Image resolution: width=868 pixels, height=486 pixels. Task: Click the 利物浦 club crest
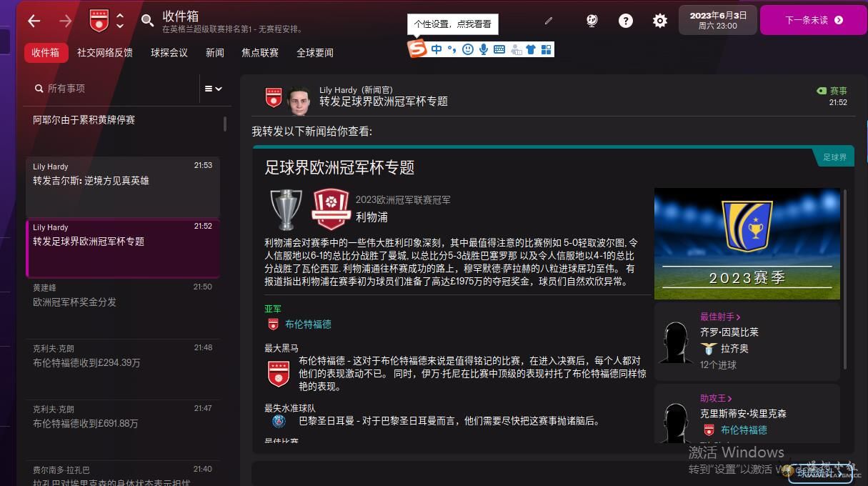pyautogui.click(x=331, y=209)
